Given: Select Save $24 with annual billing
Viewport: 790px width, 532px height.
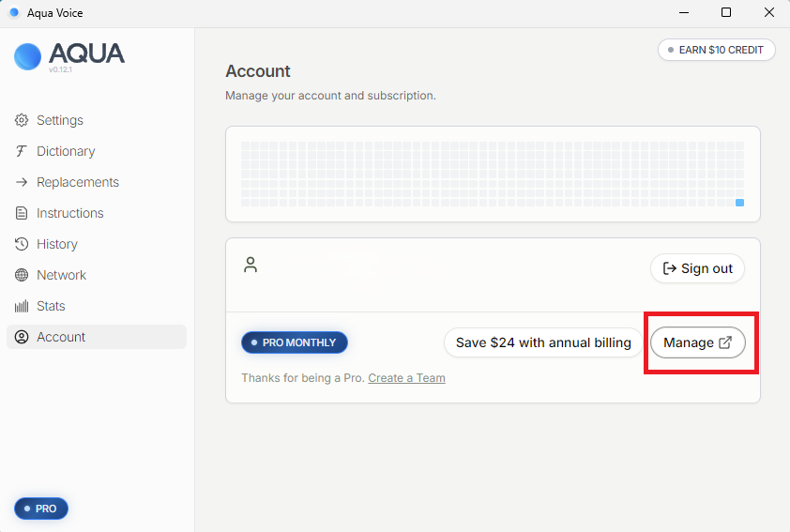Looking at the screenshot, I should tap(543, 342).
